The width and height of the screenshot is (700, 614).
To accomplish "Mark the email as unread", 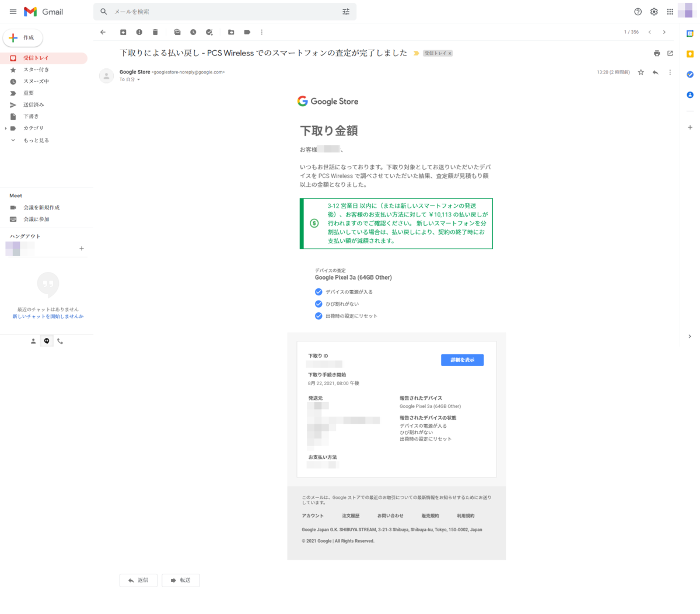I will 177,32.
